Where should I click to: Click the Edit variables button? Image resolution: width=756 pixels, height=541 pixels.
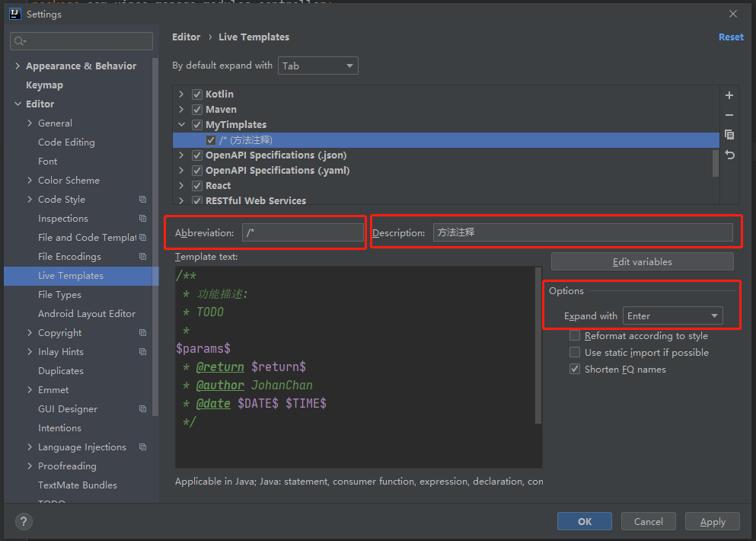click(642, 262)
